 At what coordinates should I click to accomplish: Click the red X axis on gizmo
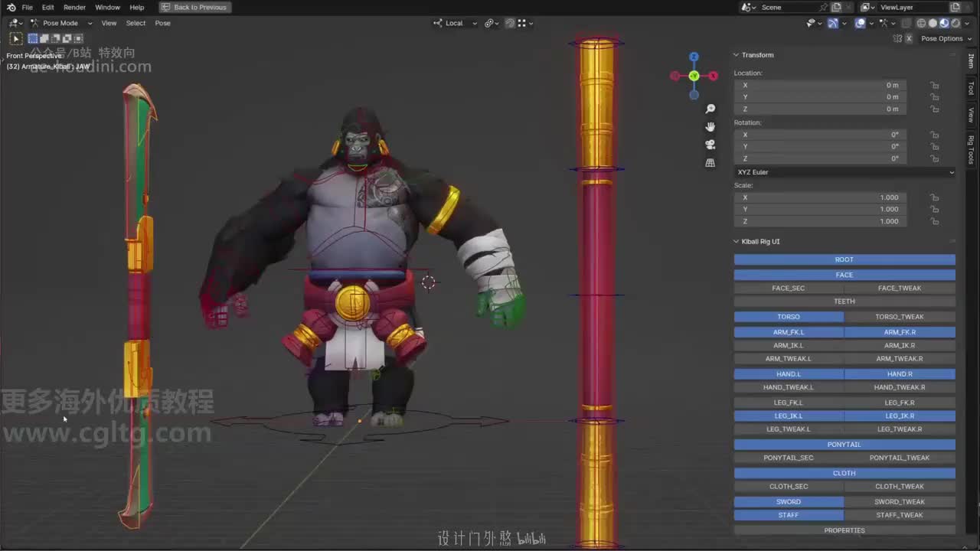[714, 76]
